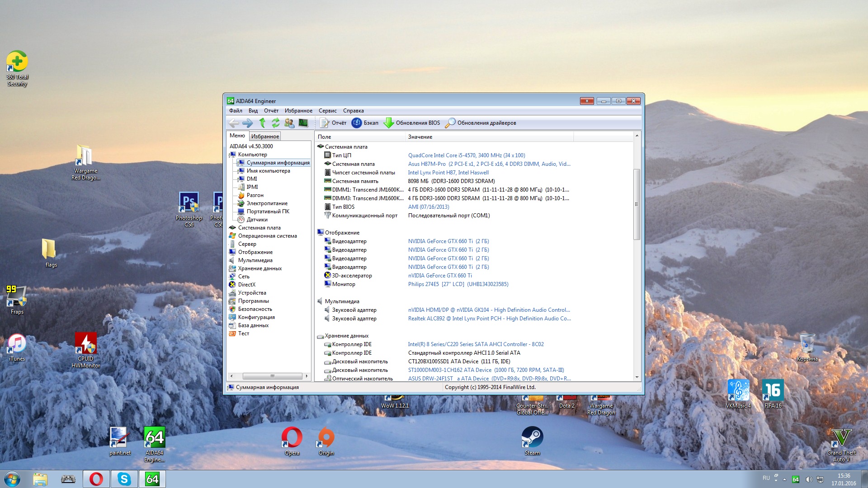
Task: Switch to the Избранное tab
Action: coord(265,136)
